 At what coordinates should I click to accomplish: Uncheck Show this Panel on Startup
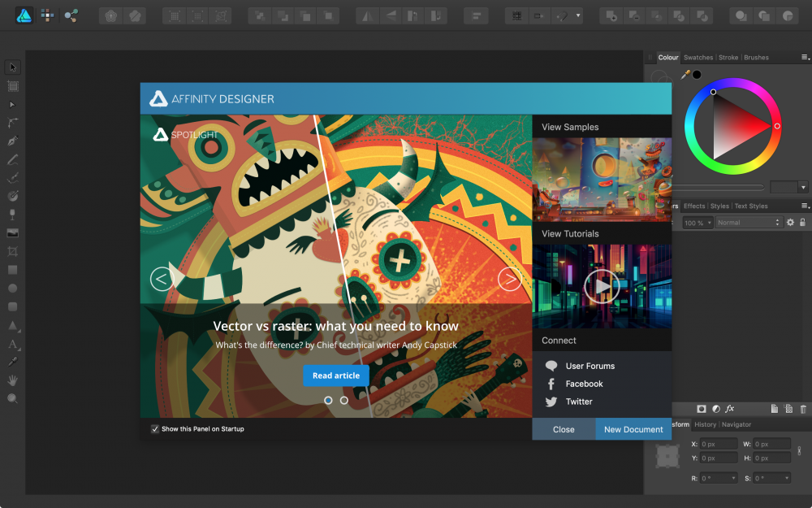[x=154, y=428]
